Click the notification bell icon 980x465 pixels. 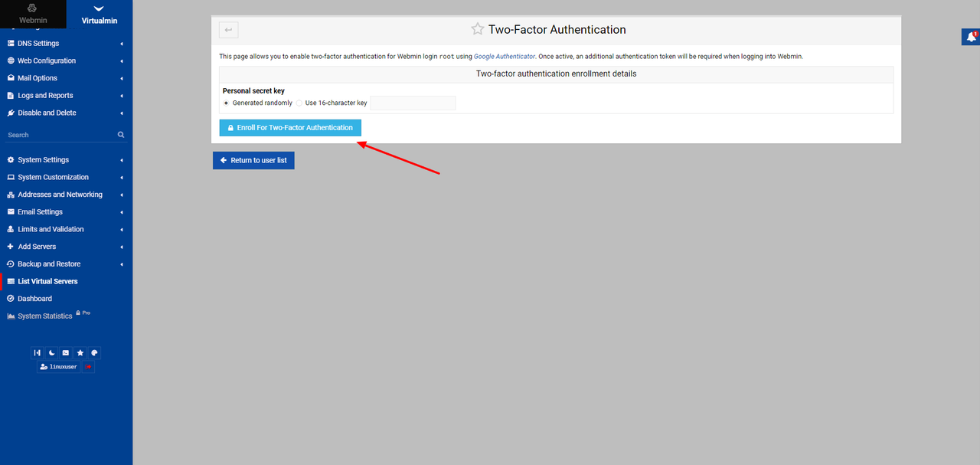click(971, 37)
